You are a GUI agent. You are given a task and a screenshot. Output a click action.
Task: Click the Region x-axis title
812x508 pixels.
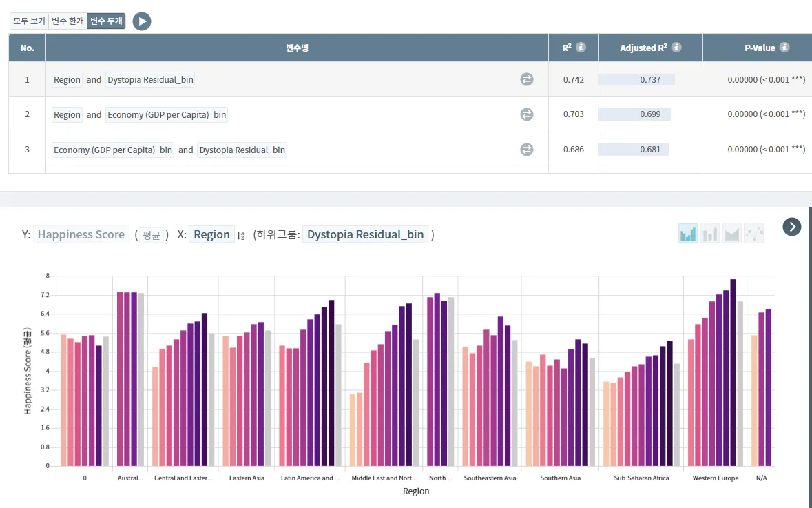coord(416,491)
